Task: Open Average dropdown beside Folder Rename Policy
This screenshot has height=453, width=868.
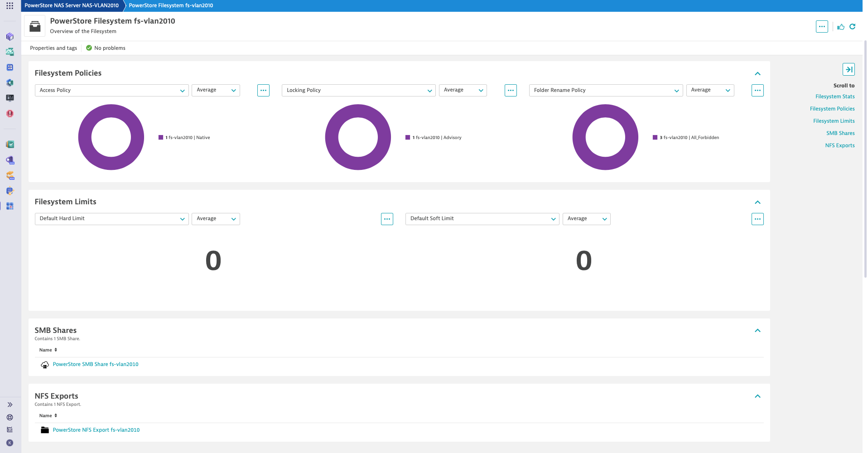Action: 710,90
